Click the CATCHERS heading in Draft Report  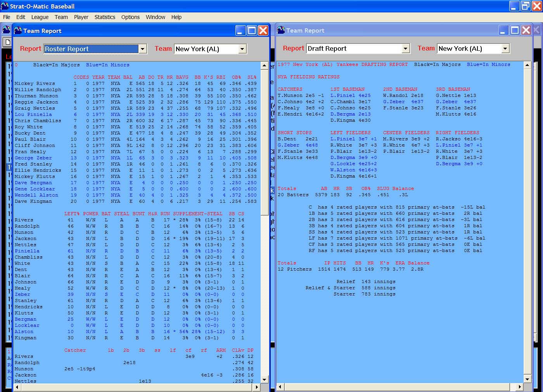[x=290, y=89]
